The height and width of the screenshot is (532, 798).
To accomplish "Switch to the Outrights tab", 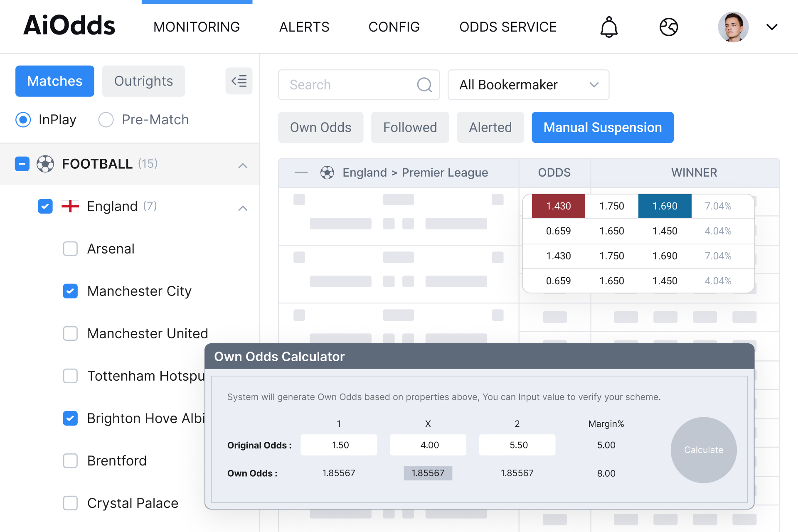I will click(x=143, y=81).
